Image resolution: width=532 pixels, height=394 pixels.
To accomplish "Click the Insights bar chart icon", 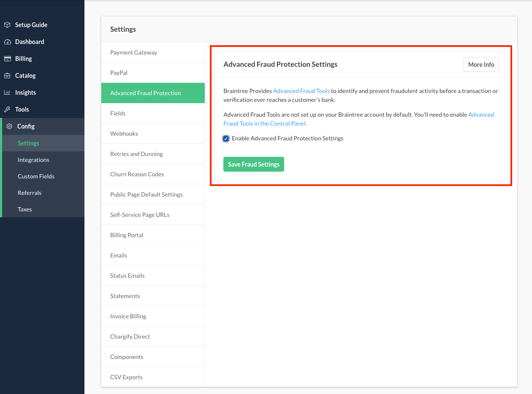I will point(7,93).
